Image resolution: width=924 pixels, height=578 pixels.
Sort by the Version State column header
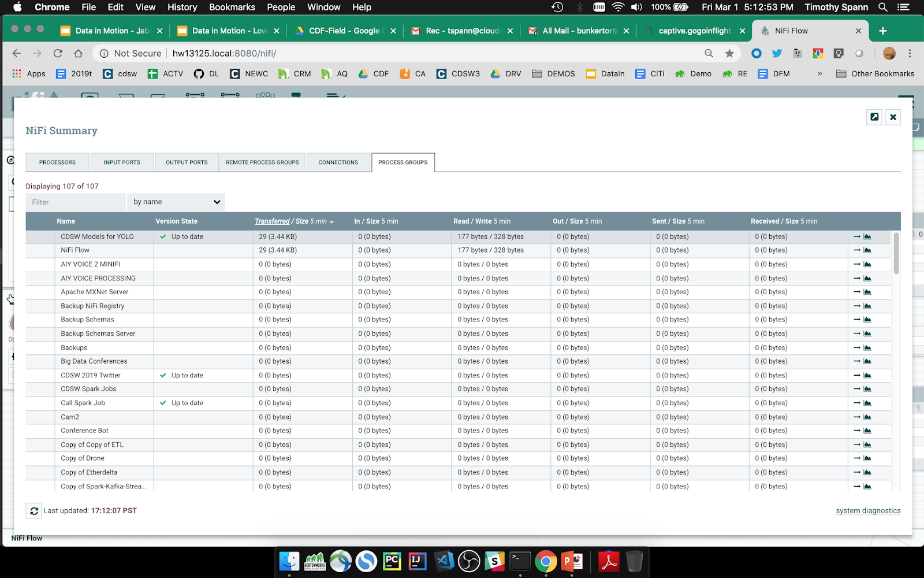point(176,221)
